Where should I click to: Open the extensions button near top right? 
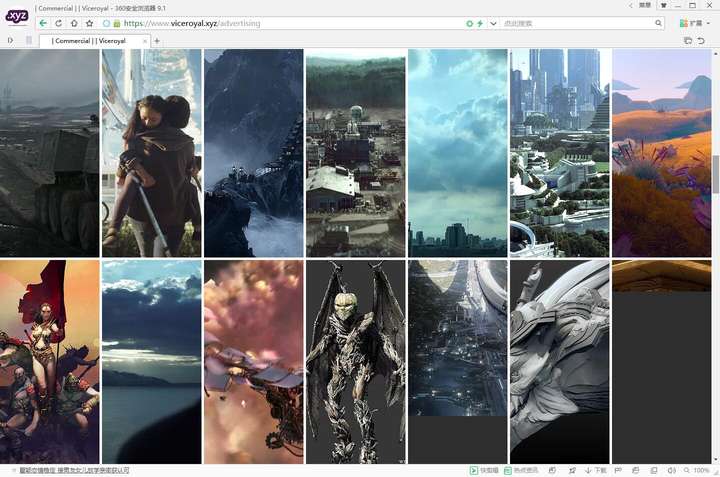(x=691, y=23)
